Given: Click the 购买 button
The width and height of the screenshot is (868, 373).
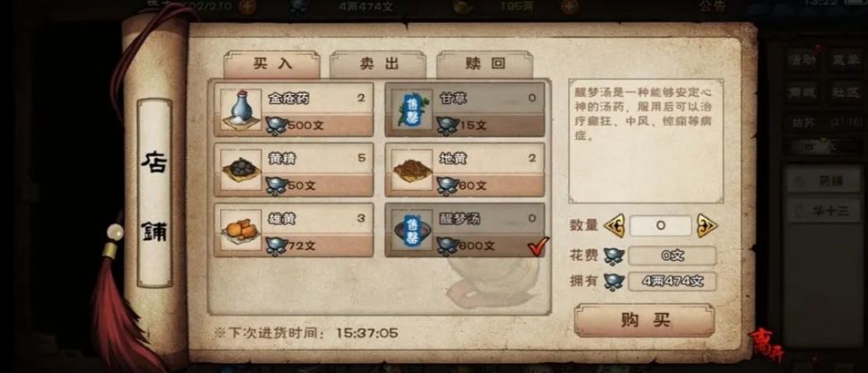Looking at the screenshot, I should point(644,320).
